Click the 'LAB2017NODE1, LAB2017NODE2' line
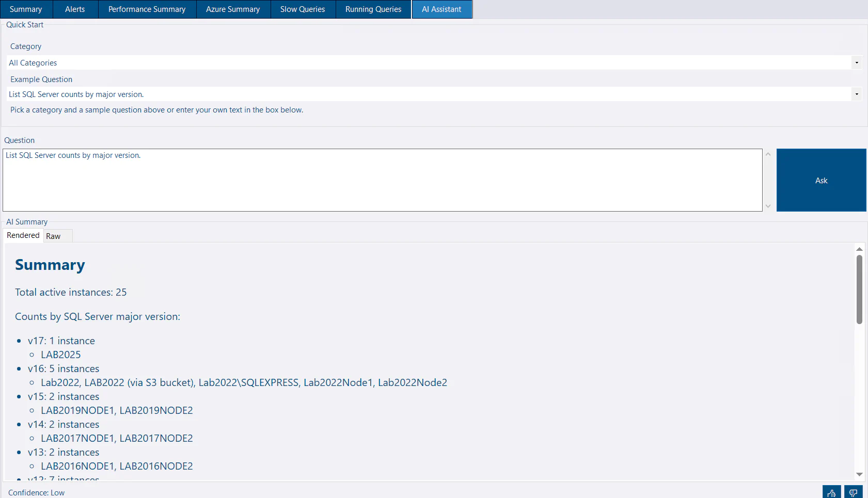 (x=117, y=438)
